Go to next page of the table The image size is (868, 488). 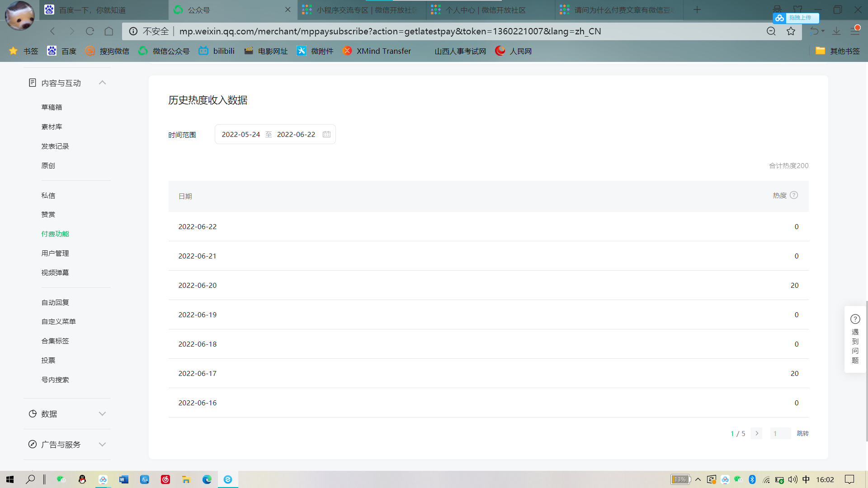pyautogui.click(x=757, y=433)
